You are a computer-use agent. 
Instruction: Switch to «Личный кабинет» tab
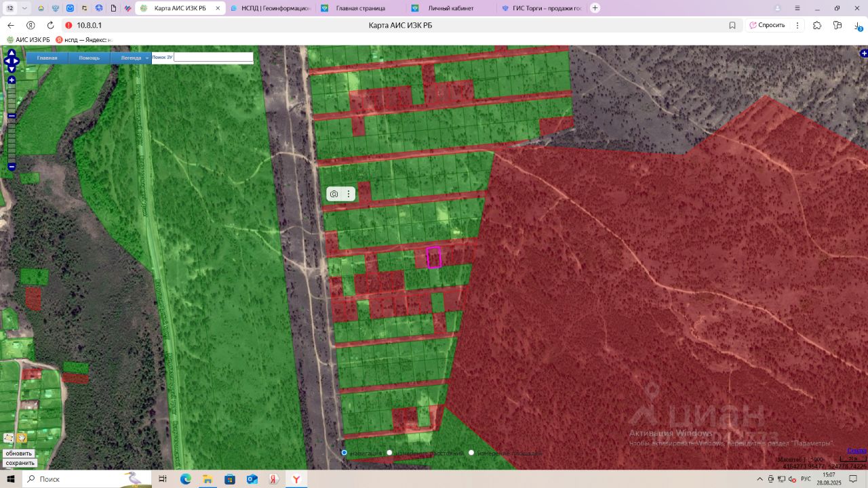[x=450, y=8]
